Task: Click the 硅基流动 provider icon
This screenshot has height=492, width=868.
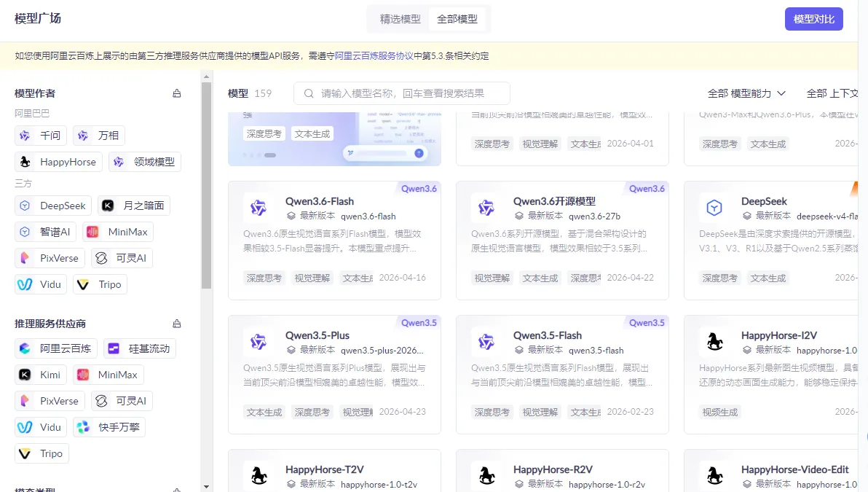Action: (x=114, y=348)
